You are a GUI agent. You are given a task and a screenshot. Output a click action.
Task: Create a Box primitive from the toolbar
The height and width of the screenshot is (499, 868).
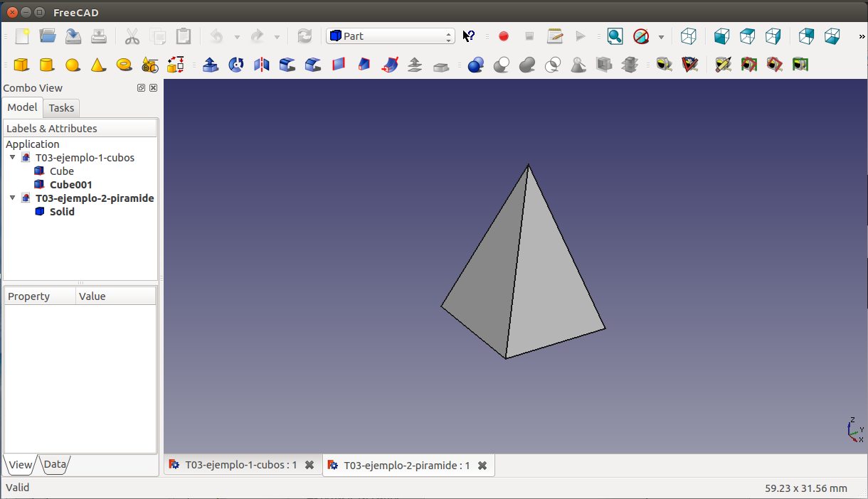click(21, 65)
